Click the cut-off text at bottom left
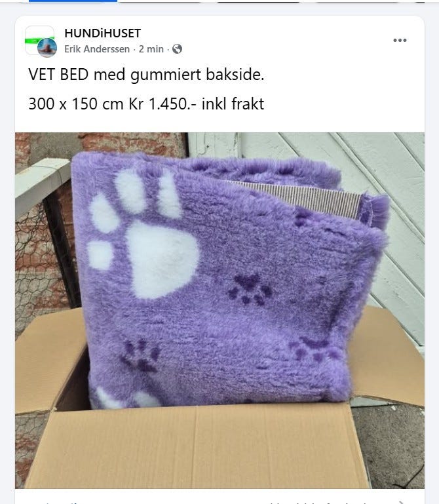 tap(61, 502)
